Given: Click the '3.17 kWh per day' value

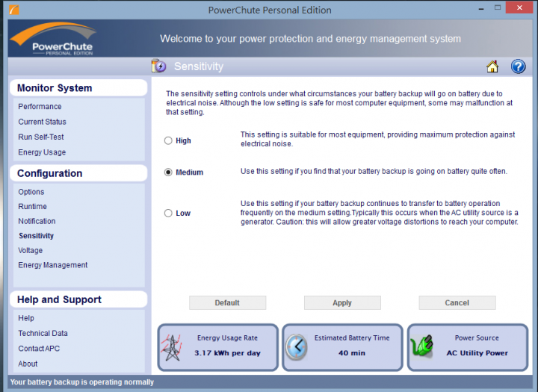Looking at the screenshot, I should [227, 353].
